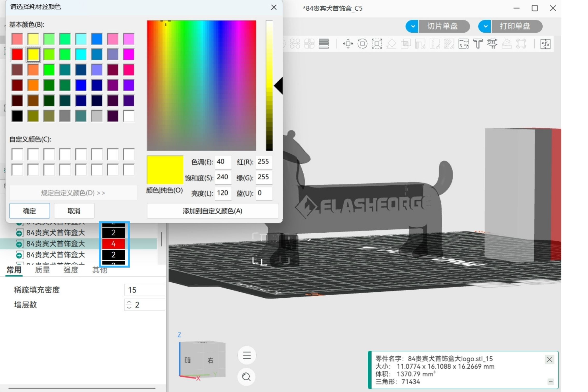Pick the pure magenta basic color swatch
This screenshot has width=588, height=392.
(129, 54)
